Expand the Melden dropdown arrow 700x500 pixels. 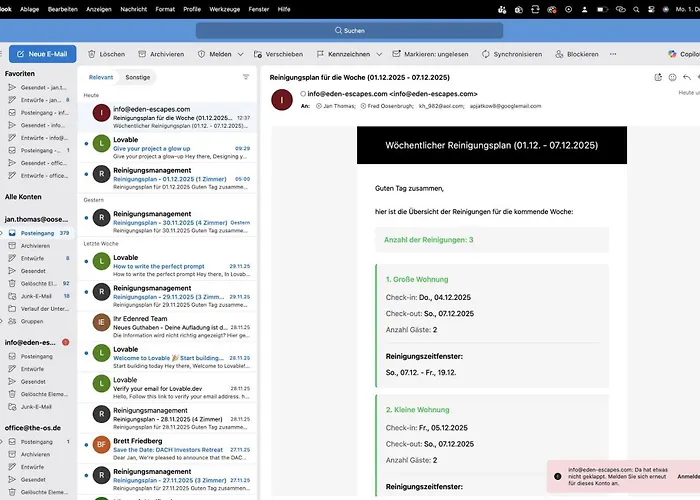239,54
